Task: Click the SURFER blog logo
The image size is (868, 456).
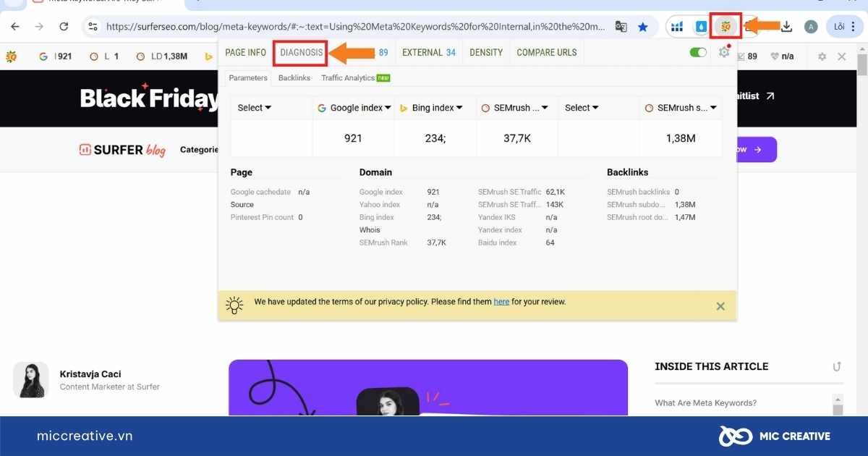Action: click(x=122, y=150)
